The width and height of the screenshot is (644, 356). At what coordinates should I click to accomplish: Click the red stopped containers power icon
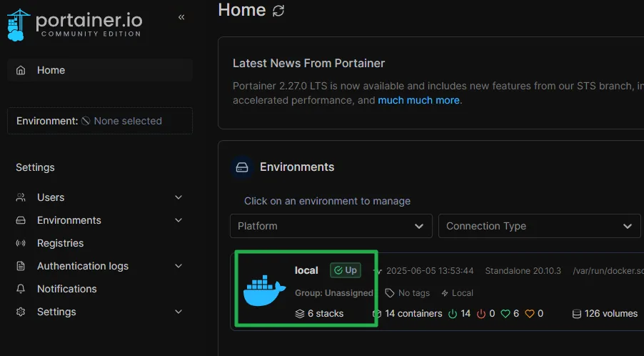click(x=481, y=314)
